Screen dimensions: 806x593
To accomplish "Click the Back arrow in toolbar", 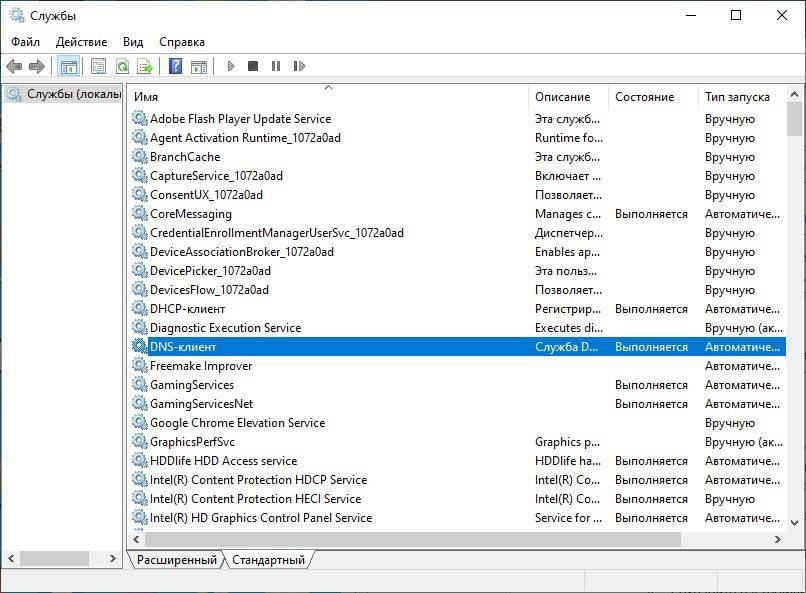I will (14, 67).
